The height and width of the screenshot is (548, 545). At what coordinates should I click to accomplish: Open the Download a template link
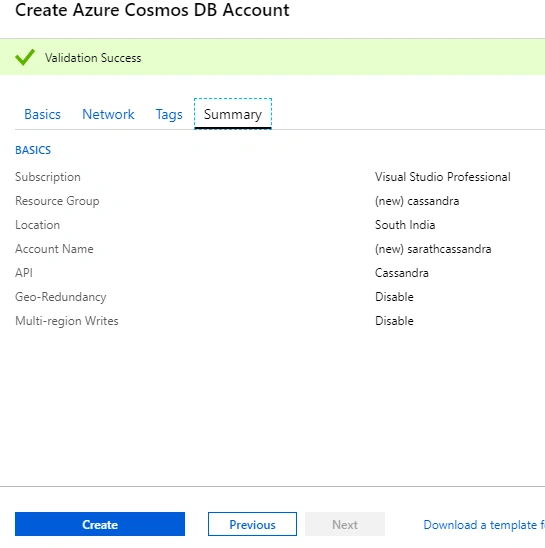pyautogui.click(x=484, y=525)
